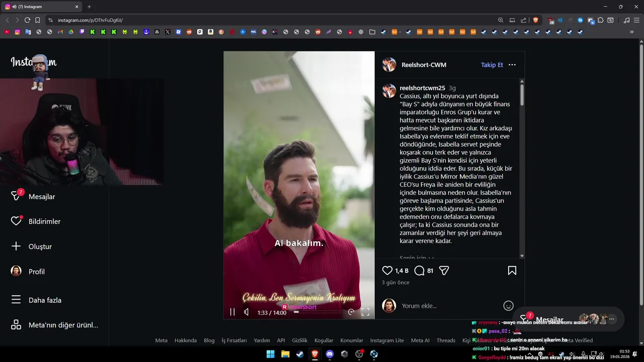
Task: Open the Threads footer link
Action: [x=446, y=340]
